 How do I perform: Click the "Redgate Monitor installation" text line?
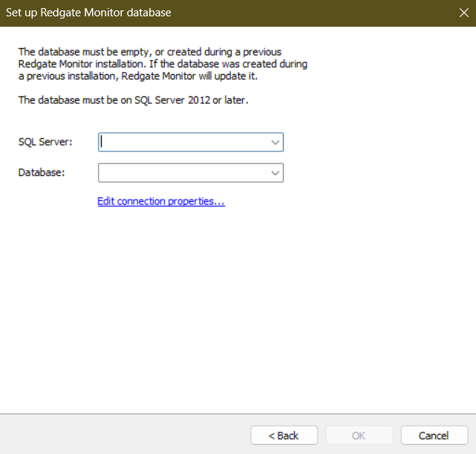click(162, 64)
